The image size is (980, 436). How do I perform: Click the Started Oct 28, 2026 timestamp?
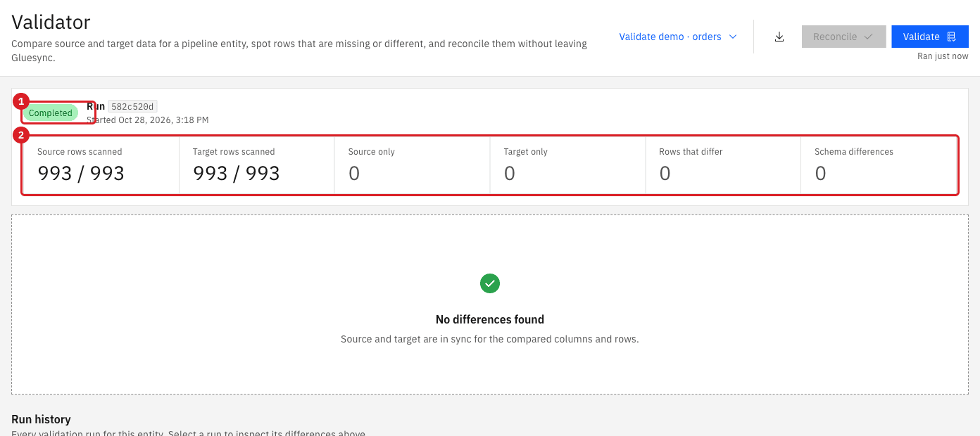tap(147, 120)
